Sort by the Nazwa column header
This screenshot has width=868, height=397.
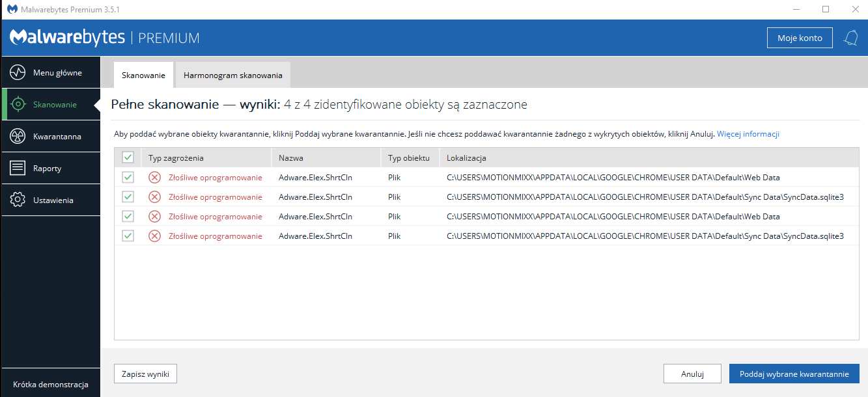coord(326,157)
